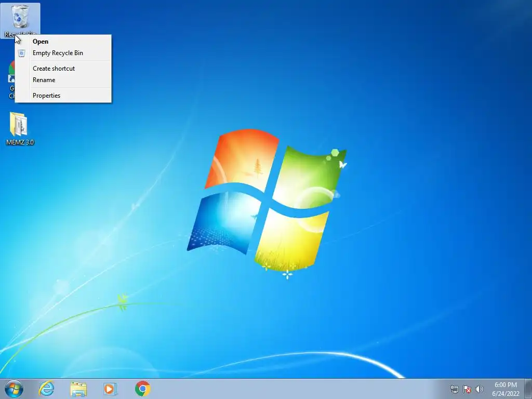
Task: Choose Open in the context menu
Action: click(63, 42)
